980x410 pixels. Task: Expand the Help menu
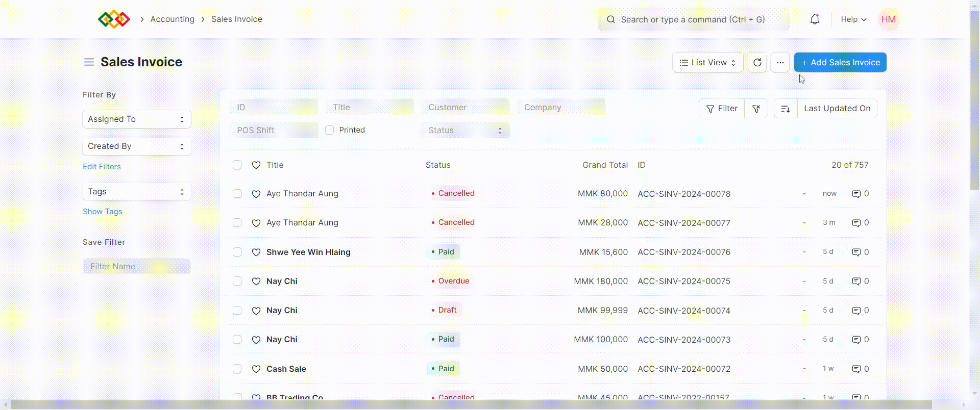coord(853,19)
